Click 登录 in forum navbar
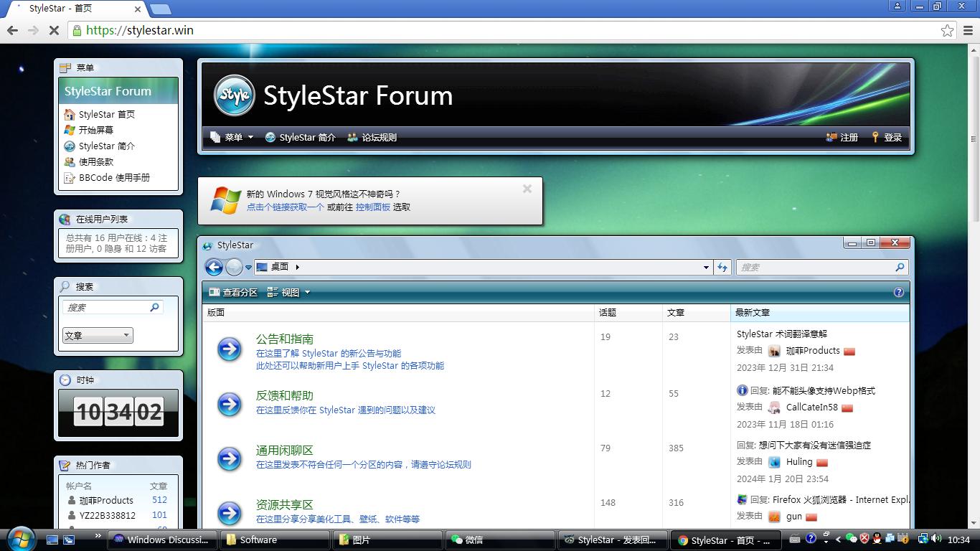 (x=887, y=137)
